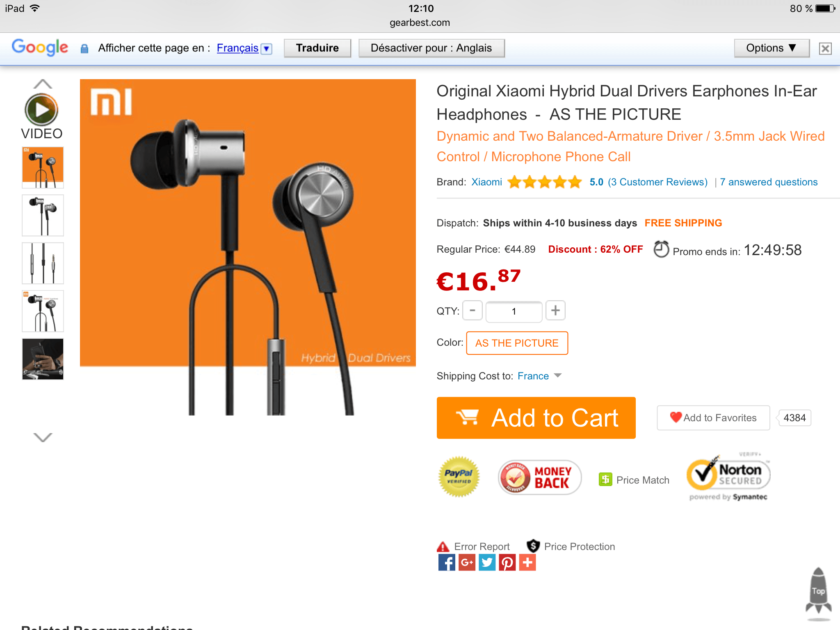Increase quantity with plus button
Viewport: 840px width, 630px height.
[555, 310]
